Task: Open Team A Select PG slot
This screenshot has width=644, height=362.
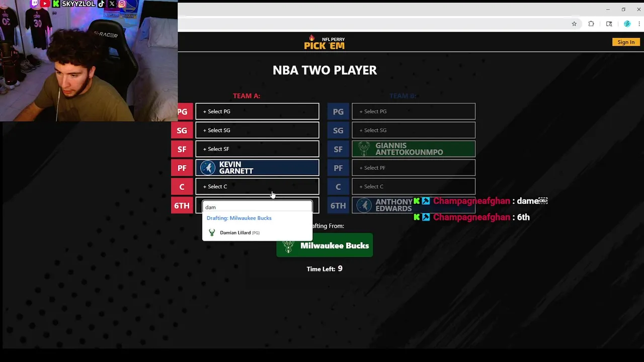Action: pos(257,112)
